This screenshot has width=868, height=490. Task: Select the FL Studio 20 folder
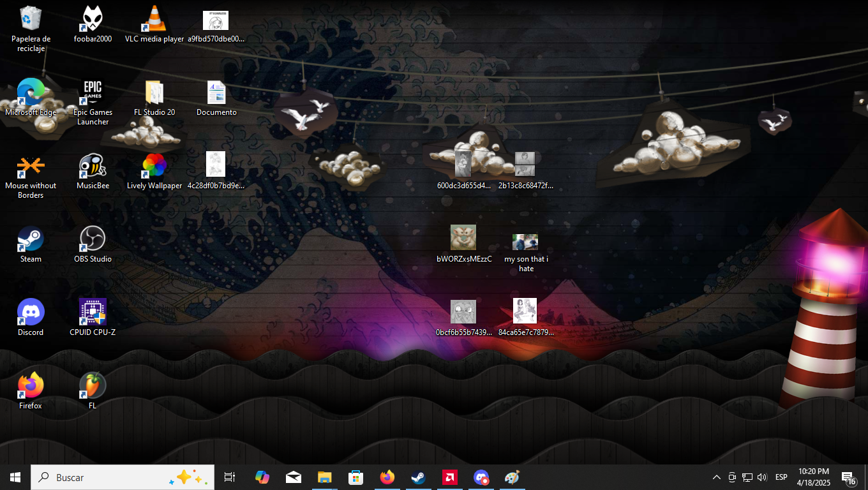pos(154,98)
